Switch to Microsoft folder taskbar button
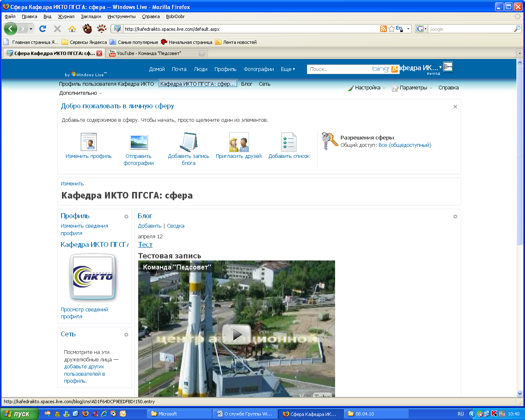This screenshot has width=525, height=420. point(179,414)
